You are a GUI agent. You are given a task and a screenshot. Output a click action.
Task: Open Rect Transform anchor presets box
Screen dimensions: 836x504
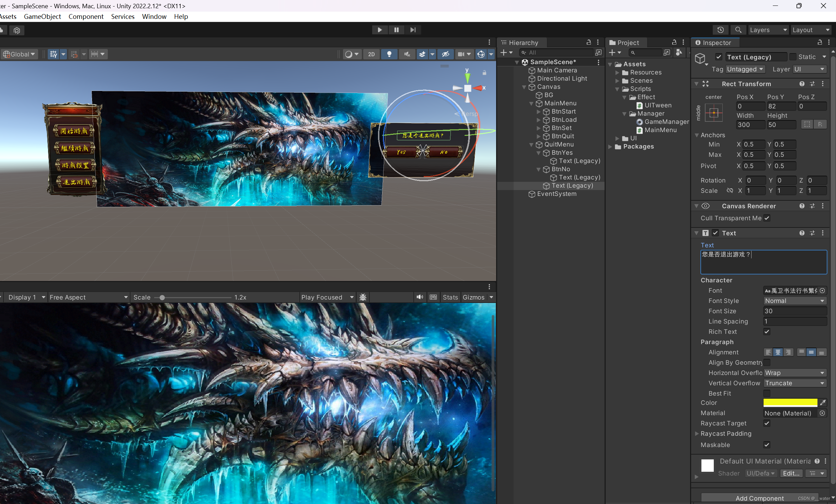click(714, 113)
